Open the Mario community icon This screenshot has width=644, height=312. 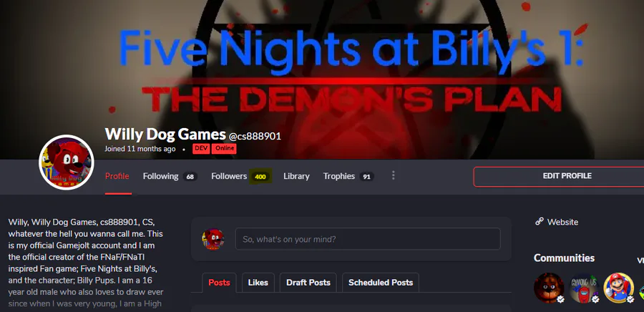coord(619,288)
